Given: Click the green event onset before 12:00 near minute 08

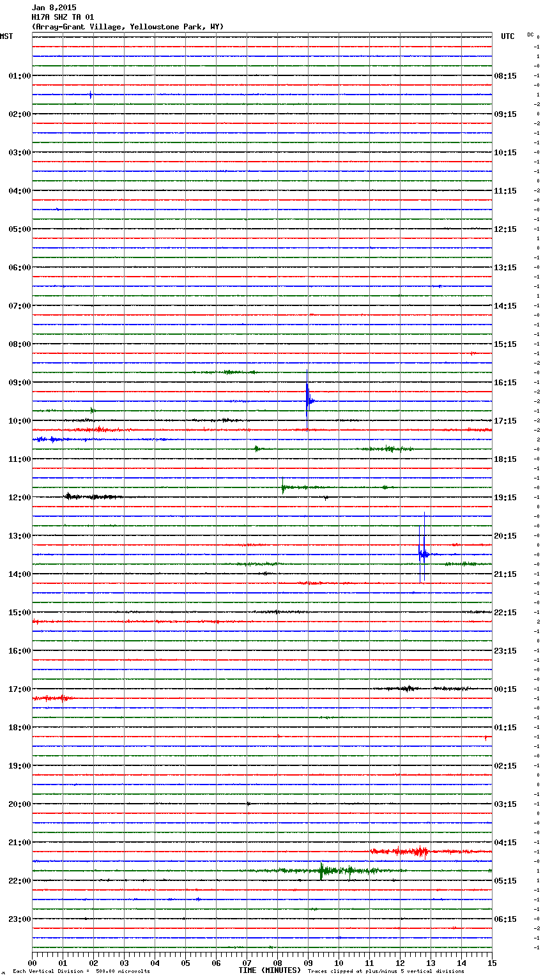Looking at the screenshot, I should coord(283,486).
